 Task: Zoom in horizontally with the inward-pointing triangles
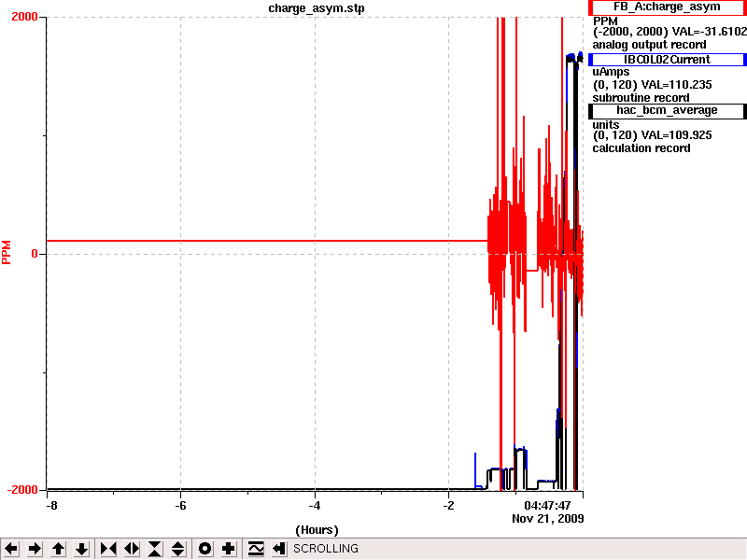108,549
